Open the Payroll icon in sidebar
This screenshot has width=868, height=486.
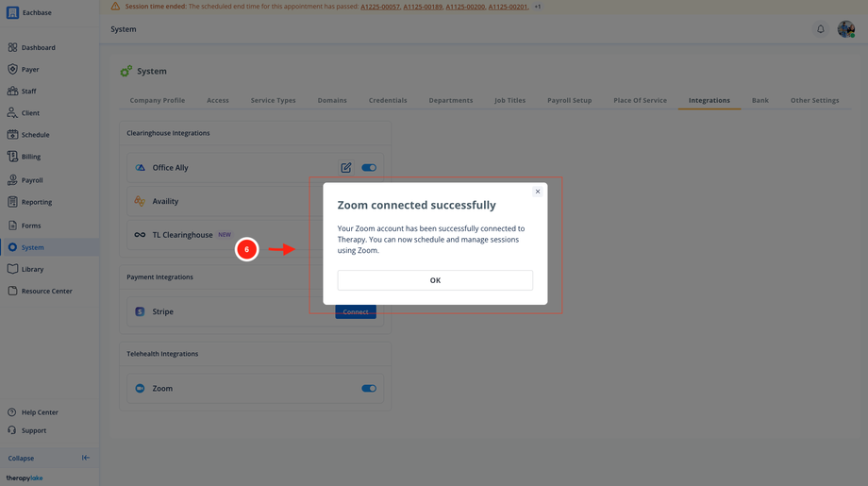pos(12,180)
